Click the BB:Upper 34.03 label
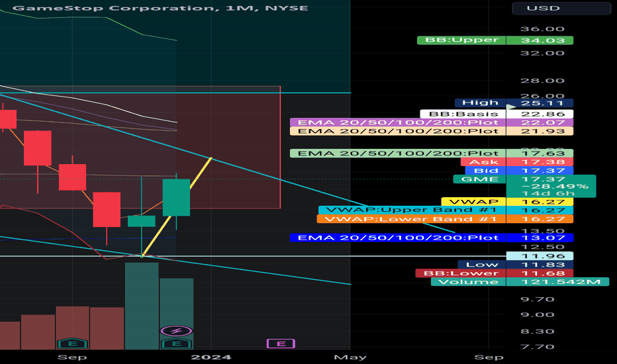The height and width of the screenshot is (364, 617). (x=495, y=40)
